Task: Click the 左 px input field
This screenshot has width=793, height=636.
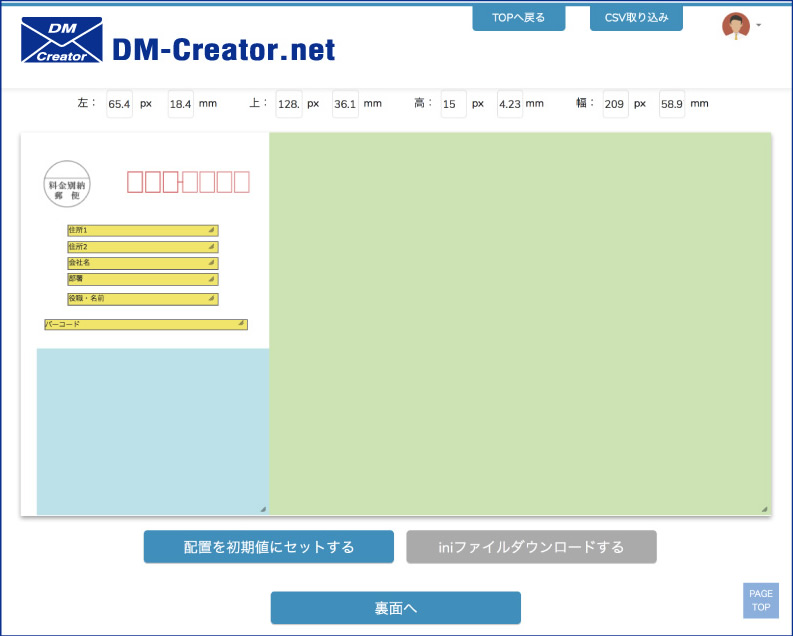Action: coord(119,103)
